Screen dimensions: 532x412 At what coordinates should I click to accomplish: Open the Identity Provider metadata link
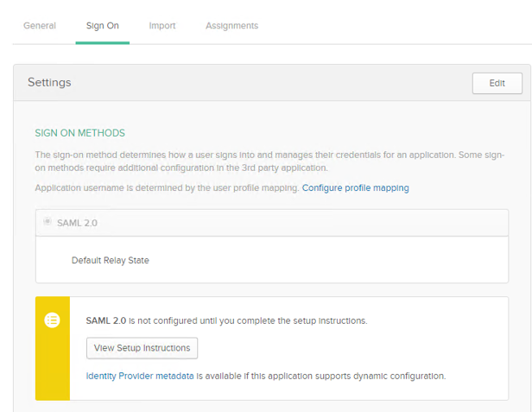[x=140, y=376]
